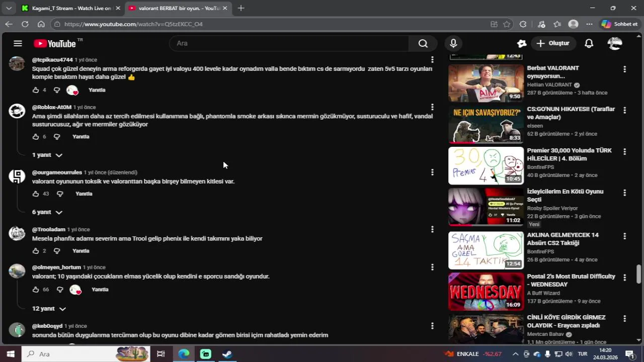Open İzleyicilerim En Kötü Oyunu Seçti title
644x362 pixels.
pos(565,196)
